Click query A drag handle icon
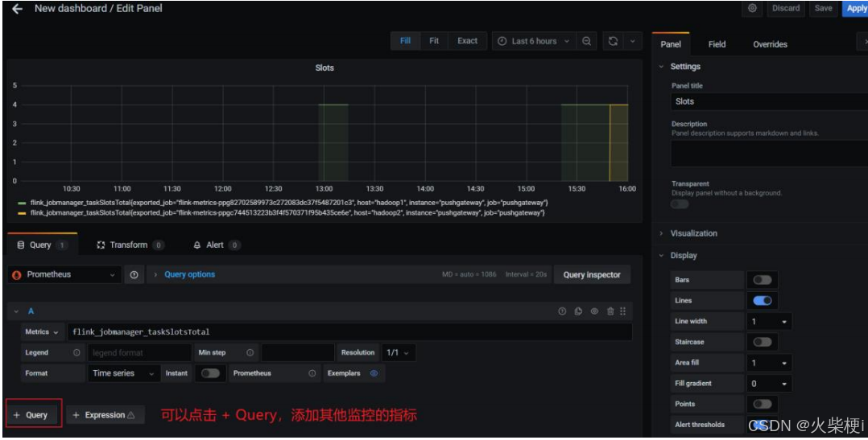The width and height of the screenshot is (868, 440). click(622, 312)
